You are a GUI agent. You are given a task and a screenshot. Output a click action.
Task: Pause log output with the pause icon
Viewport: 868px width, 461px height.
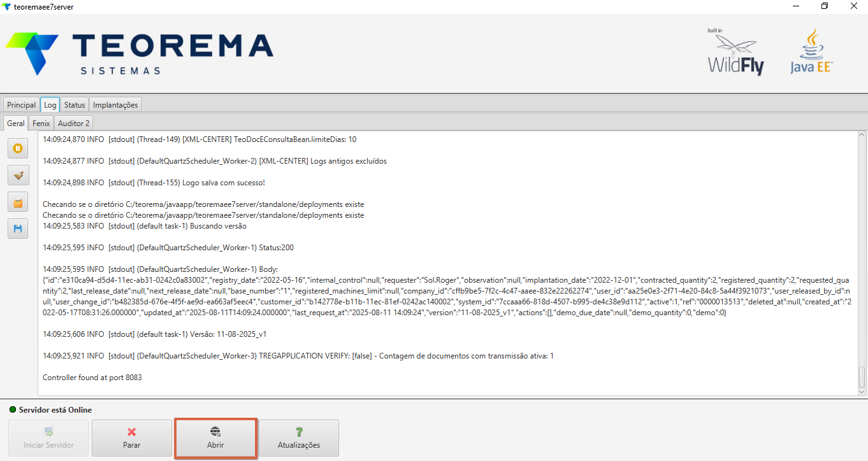[18, 148]
